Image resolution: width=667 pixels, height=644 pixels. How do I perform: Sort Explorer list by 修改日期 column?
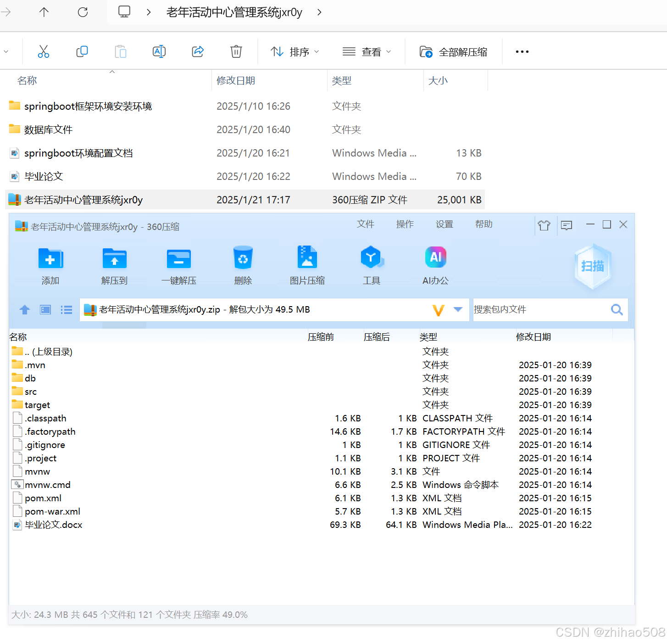tap(236, 81)
